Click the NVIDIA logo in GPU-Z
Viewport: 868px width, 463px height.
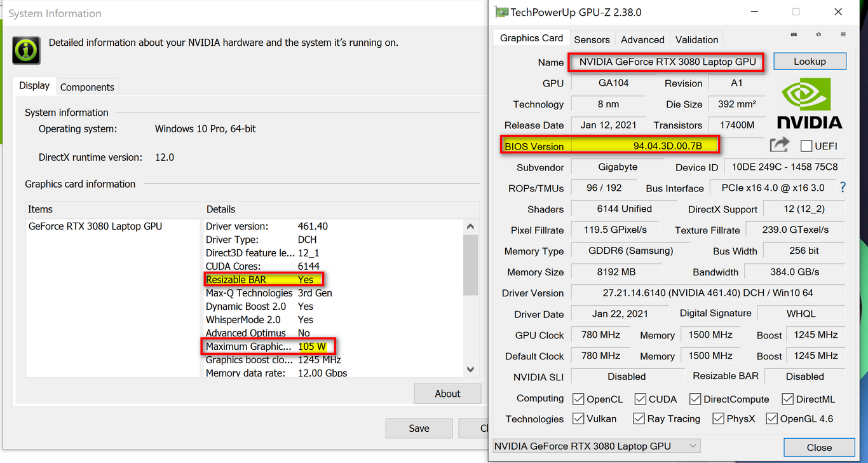click(x=809, y=103)
